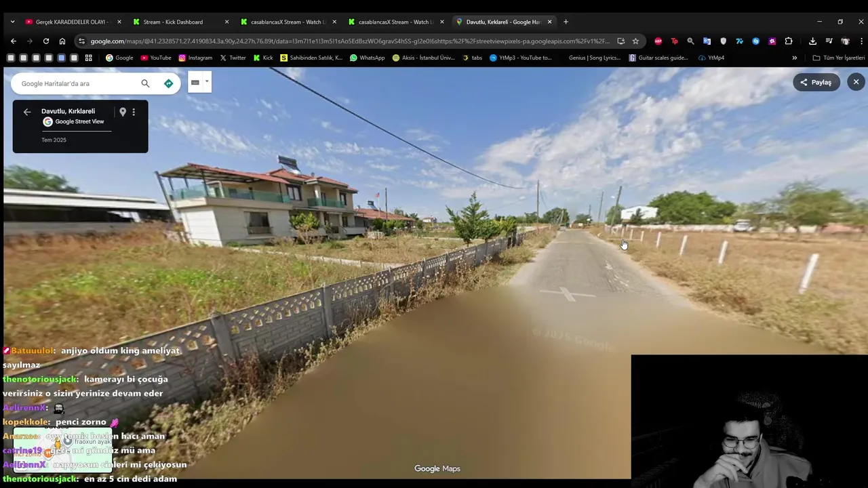Open the Twitter bookmark
868x488 pixels.
(x=233, y=58)
